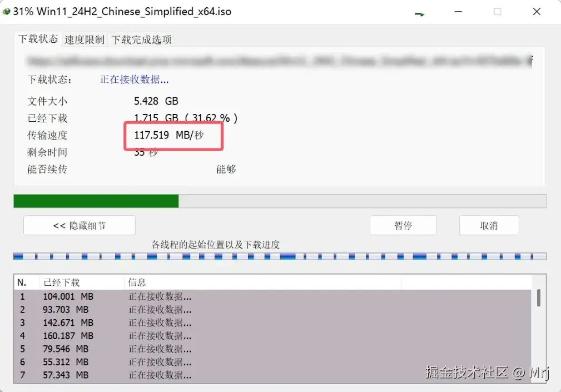Close the download progress window
The image size is (561, 392).
tap(537, 12)
